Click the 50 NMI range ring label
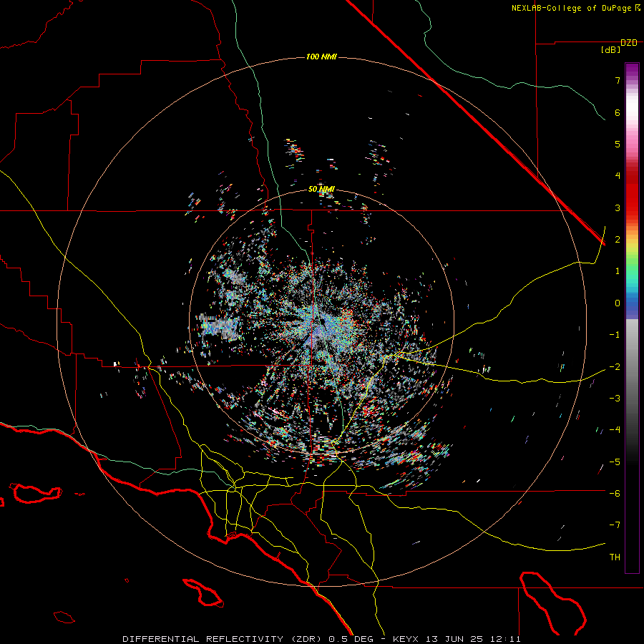This screenshot has height=644, width=644. click(x=321, y=189)
